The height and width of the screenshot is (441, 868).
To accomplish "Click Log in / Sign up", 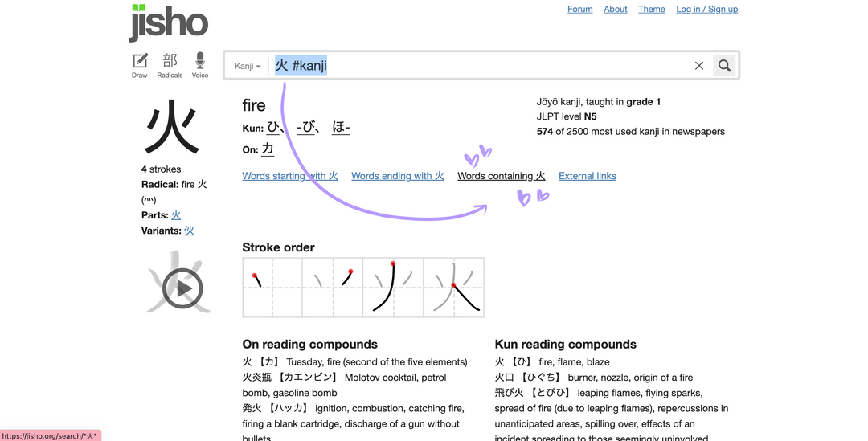I will 707,10.
